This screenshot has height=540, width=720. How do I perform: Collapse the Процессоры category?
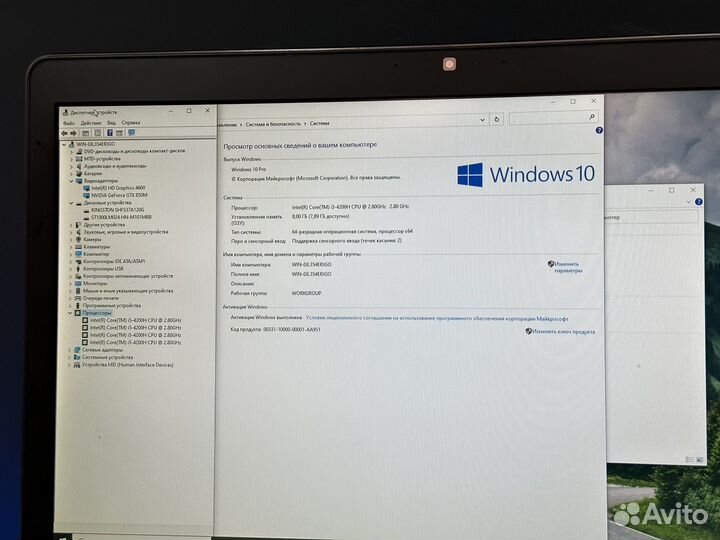[70, 313]
